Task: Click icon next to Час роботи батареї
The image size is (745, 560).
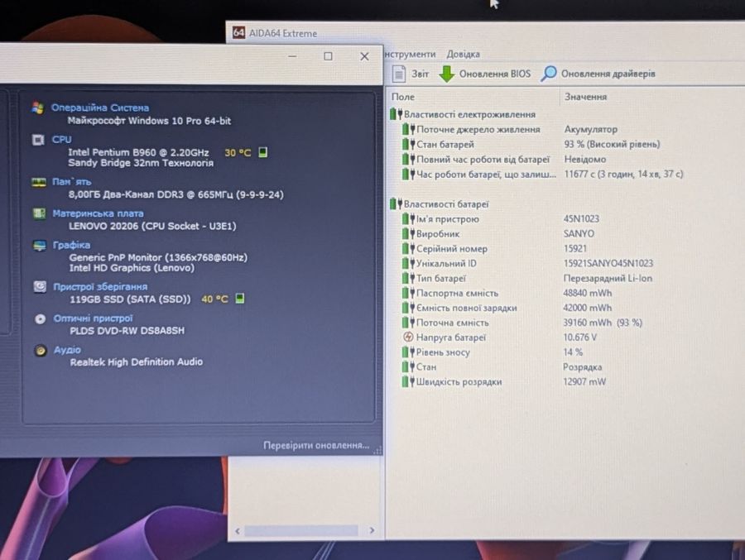Action: 408,174
